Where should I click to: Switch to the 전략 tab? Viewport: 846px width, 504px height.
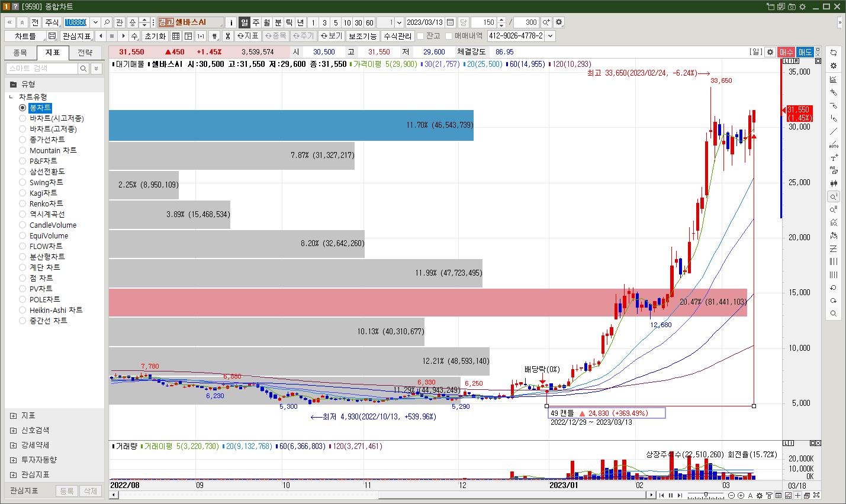[85, 53]
